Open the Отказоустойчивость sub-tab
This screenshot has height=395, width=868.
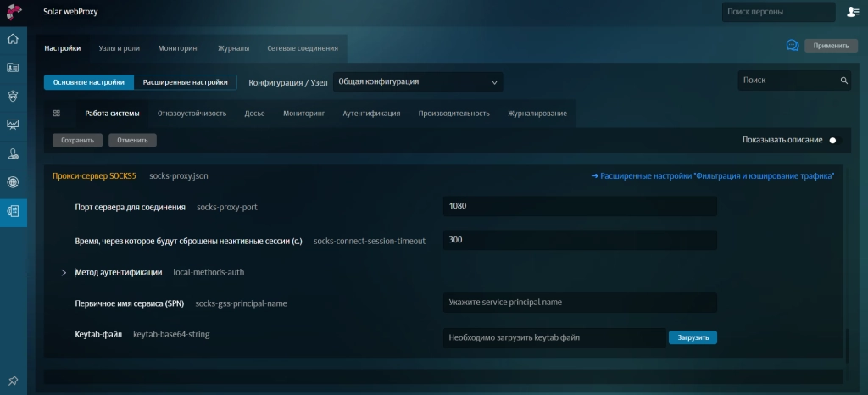tap(192, 114)
